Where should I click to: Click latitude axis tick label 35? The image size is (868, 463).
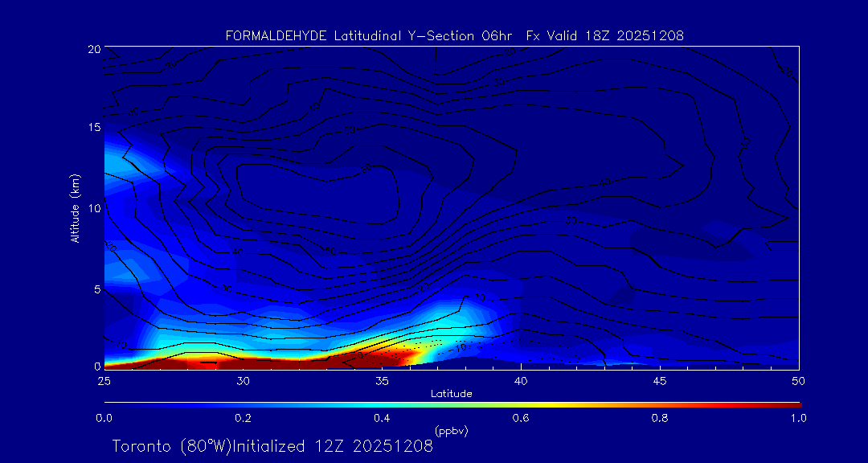[382, 381]
